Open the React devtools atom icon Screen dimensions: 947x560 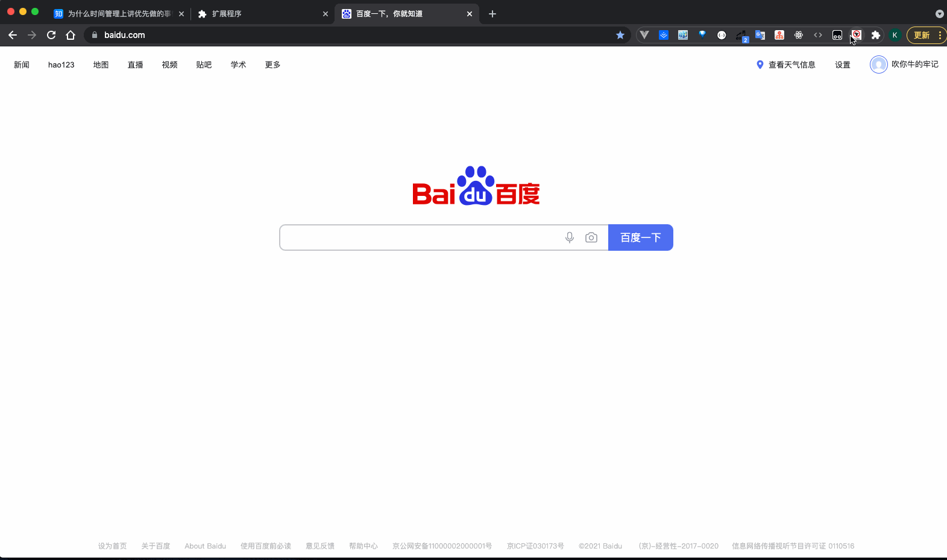pos(799,35)
